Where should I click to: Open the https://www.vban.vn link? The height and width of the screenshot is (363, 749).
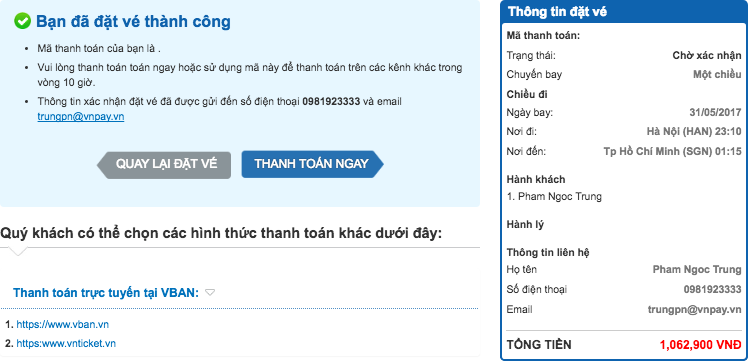coord(63,325)
